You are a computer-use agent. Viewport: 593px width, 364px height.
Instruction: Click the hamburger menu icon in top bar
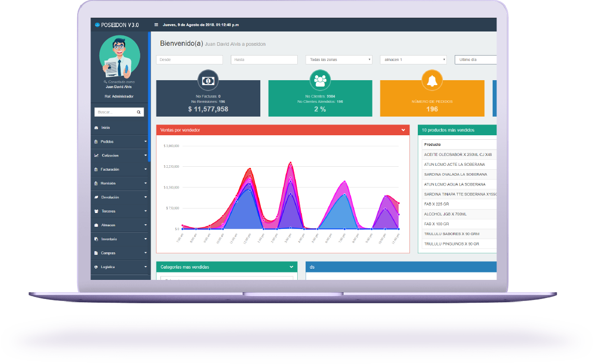pyautogui.click(x=156, y=25)
